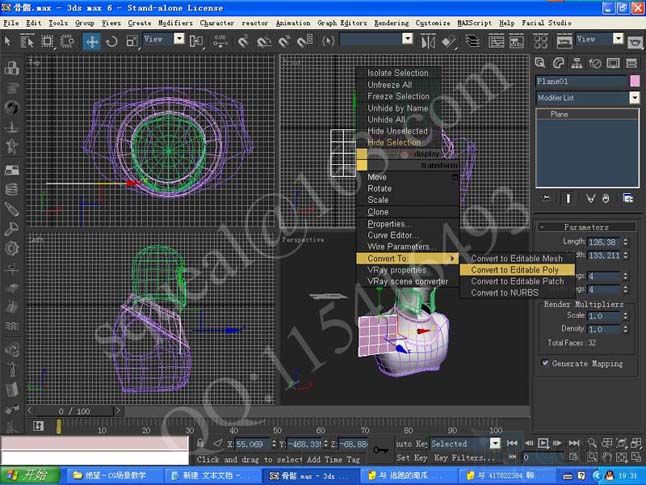Open the Create command panel tab
646x485 pixels.
[x=540, y=63]
